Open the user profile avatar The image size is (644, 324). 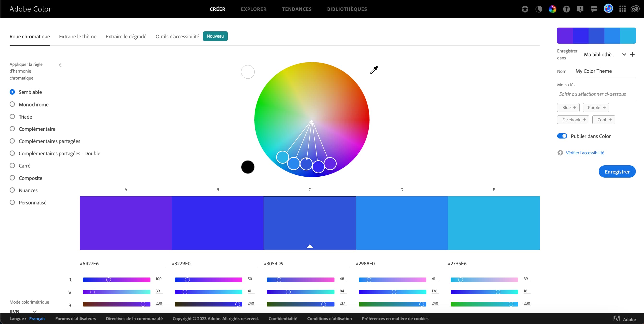click(x=608, y=9)
